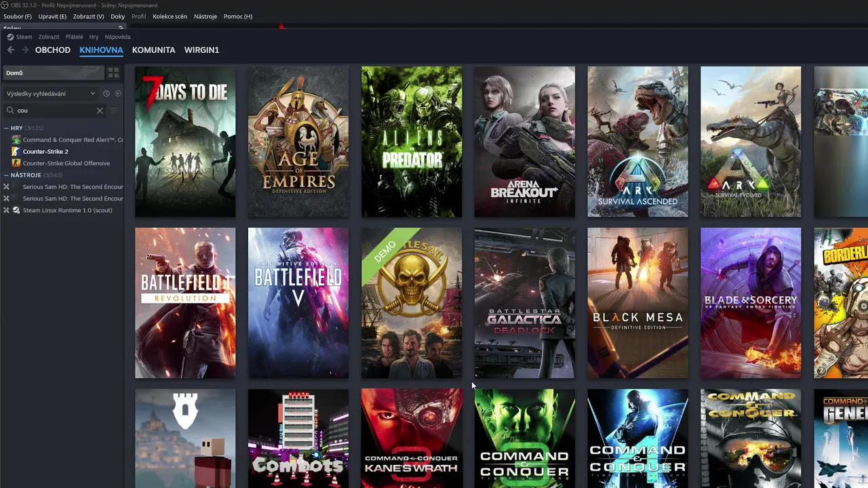
Task: Open the Battlefield 1 Revolution cover
Action: tap(185, 303)
